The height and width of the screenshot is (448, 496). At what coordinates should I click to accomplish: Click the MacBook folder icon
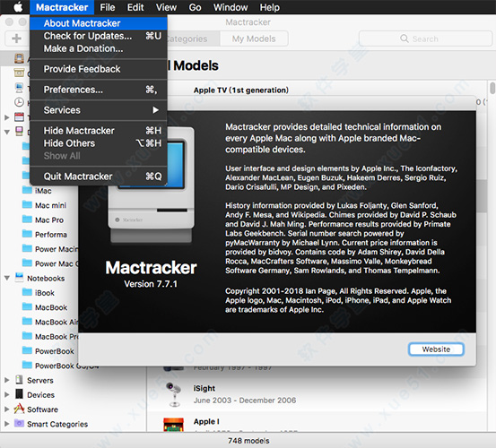27,306
